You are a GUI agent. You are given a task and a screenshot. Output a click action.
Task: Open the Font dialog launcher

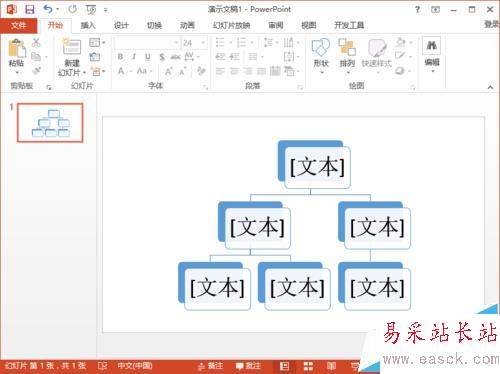coord(206,88)
